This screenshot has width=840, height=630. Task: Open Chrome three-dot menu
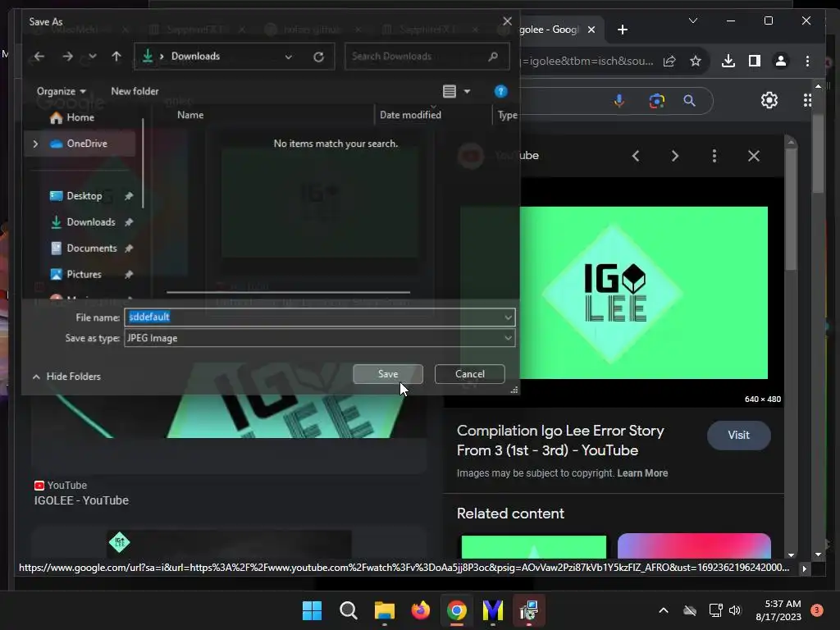[807, 61]
